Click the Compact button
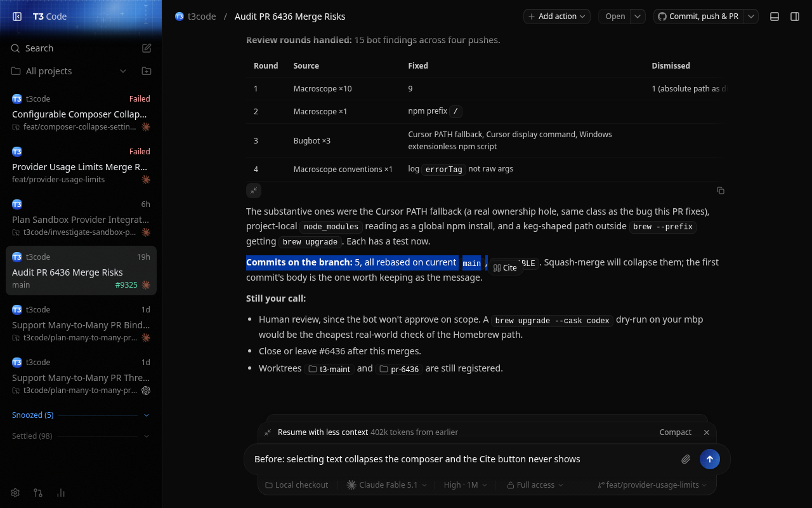This screenshot has width=812, height=508. (675, 432)
